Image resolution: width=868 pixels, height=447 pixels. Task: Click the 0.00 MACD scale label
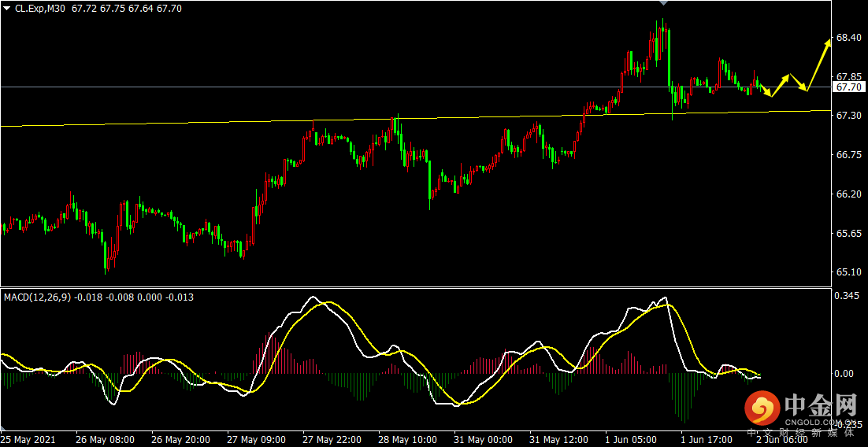click(x=845, y=374)
